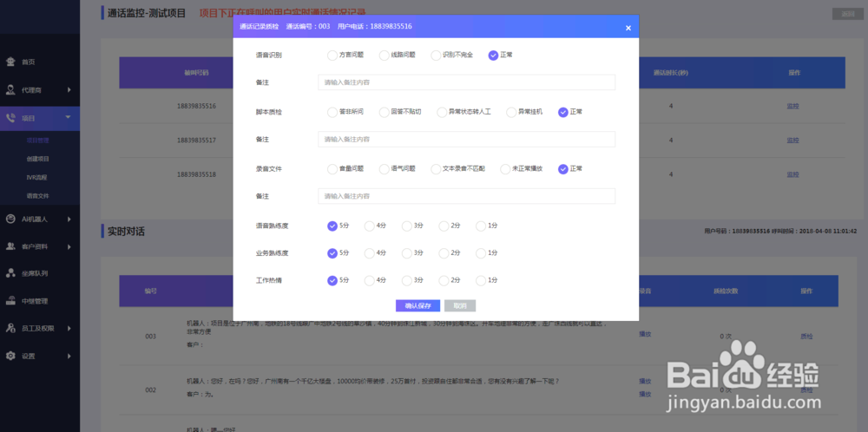Rate 语音熟练度 as 5分

[x=332, y=226]
